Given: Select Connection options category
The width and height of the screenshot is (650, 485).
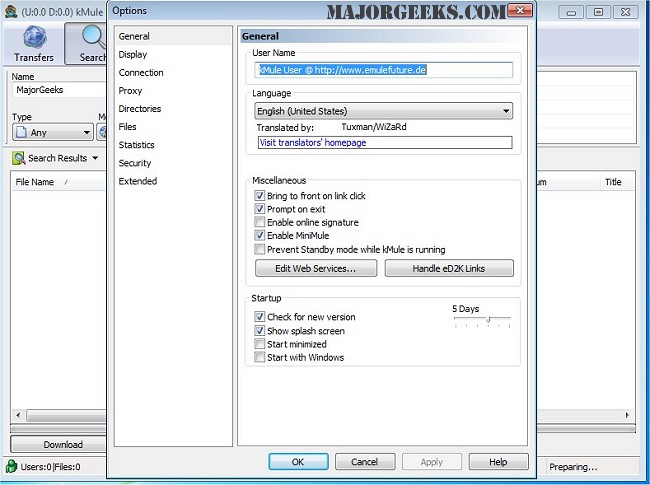Looking at the screenshot, I should [141, 73].
